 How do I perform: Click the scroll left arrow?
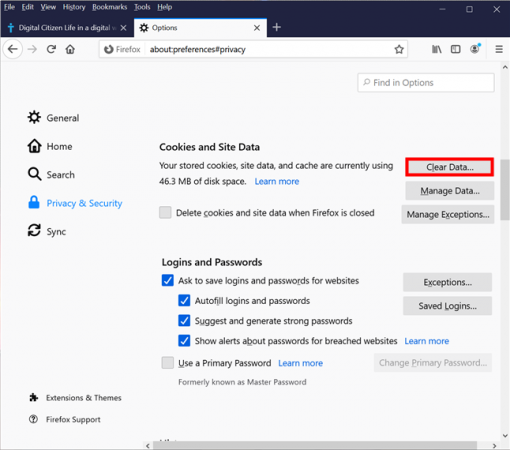148,446
